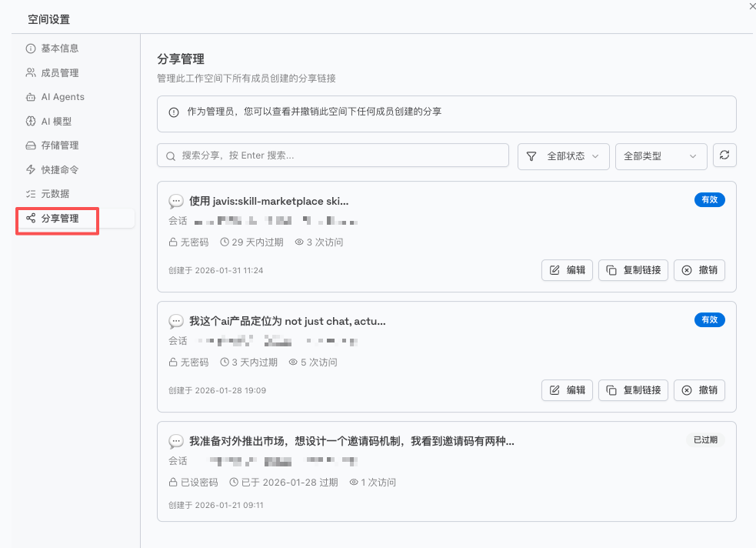
Task: Go to 基本信息 in the sidebar
Action: point(31,48)
